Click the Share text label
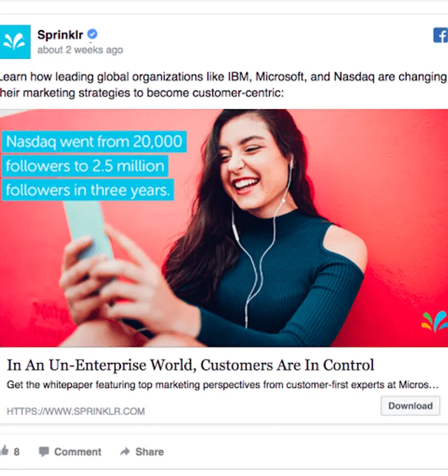448x476 pixels. 149,452
